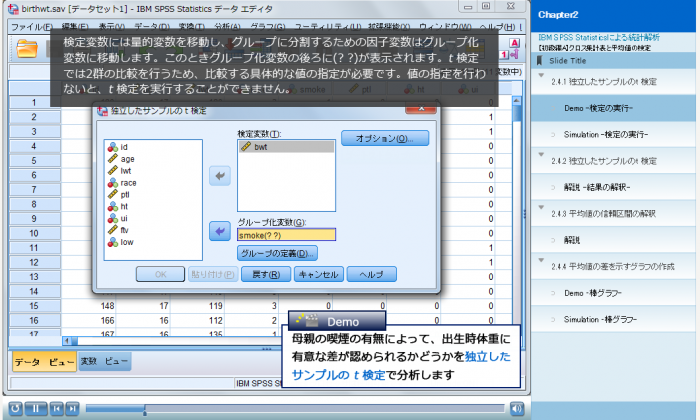
Task: Skip to the next slide
Action: pyautogui.click(x=72, y=408)
